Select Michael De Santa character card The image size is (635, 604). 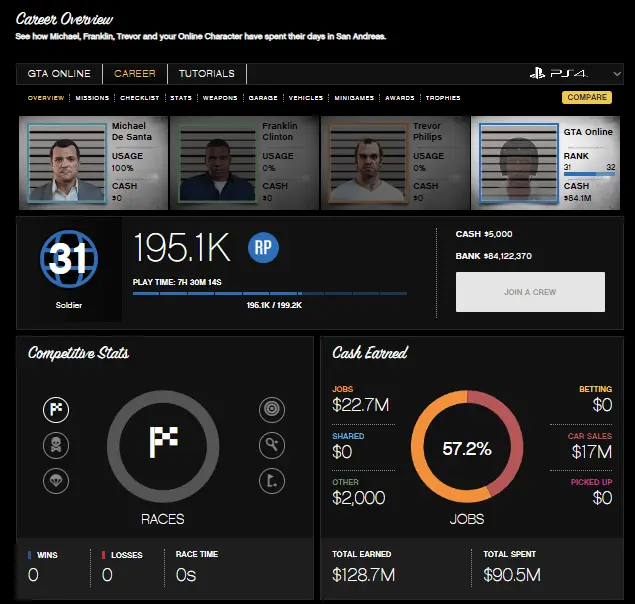pos(93,163)
